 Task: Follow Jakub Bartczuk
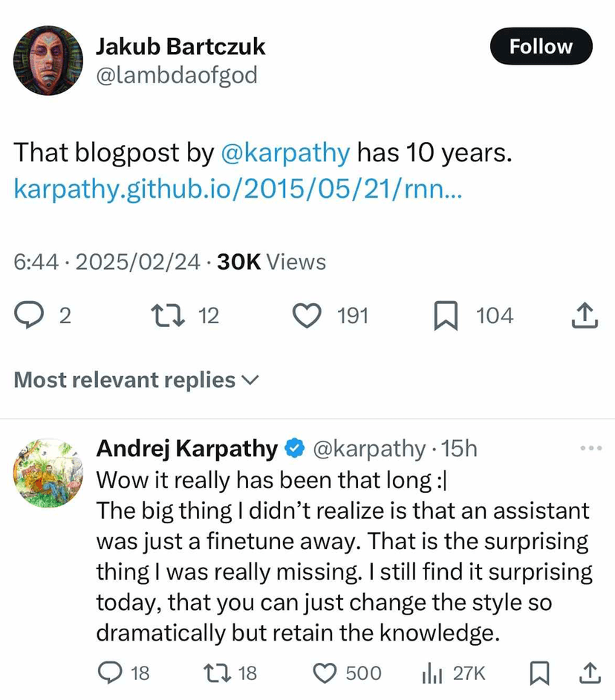tap(541, 46)
